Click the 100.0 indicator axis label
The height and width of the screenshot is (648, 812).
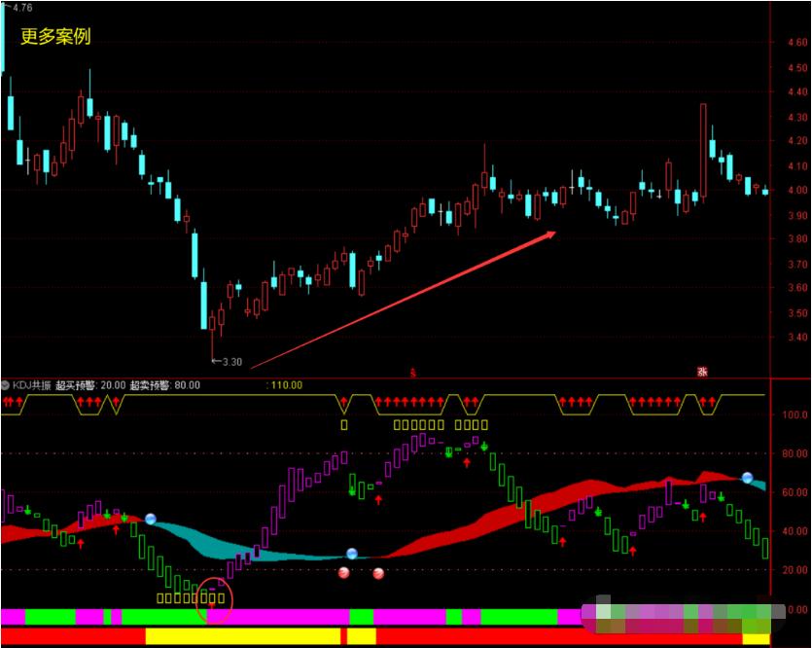(x=795, y=414)
